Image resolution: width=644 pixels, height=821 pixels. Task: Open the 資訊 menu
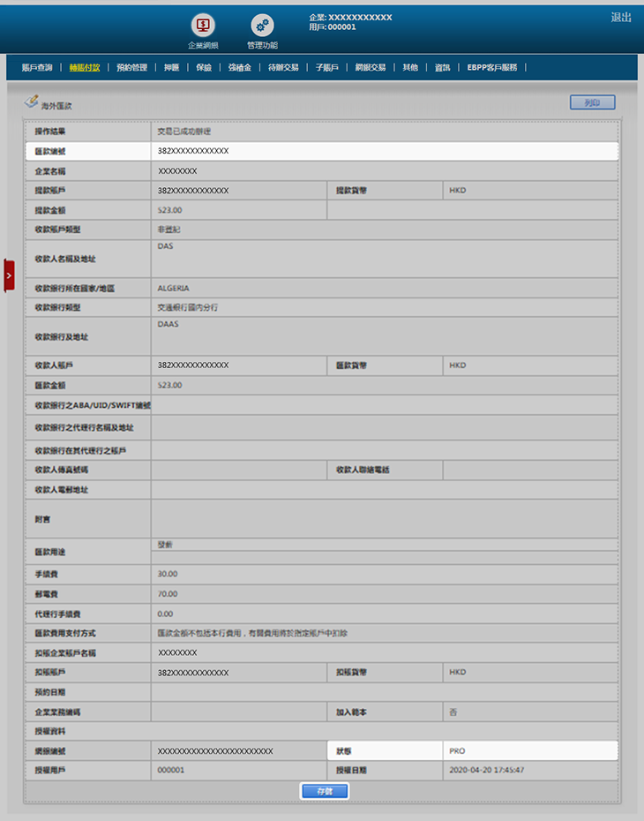click(x=443, y=67)
